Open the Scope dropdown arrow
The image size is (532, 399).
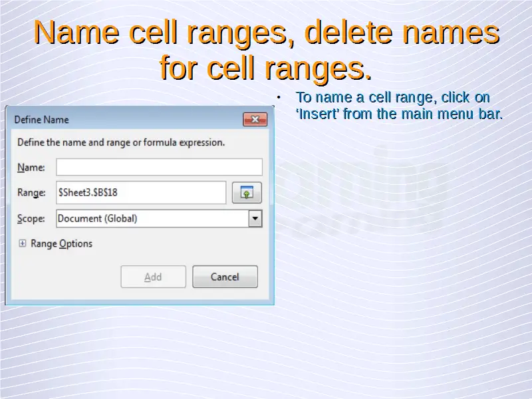[255, 219]
